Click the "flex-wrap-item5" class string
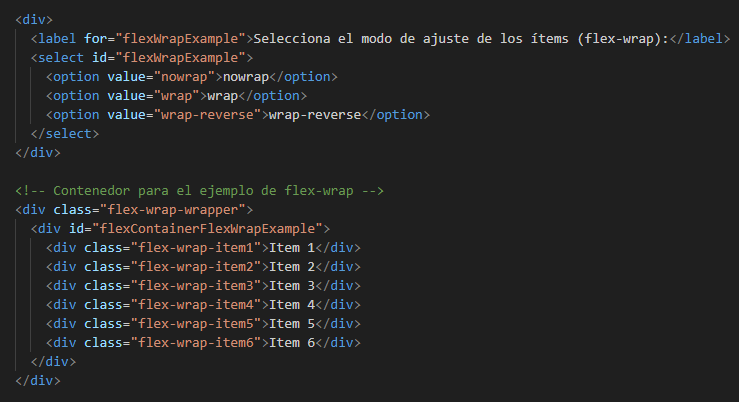This screenshot has height=402, width=739. click(x=195, y=324)
